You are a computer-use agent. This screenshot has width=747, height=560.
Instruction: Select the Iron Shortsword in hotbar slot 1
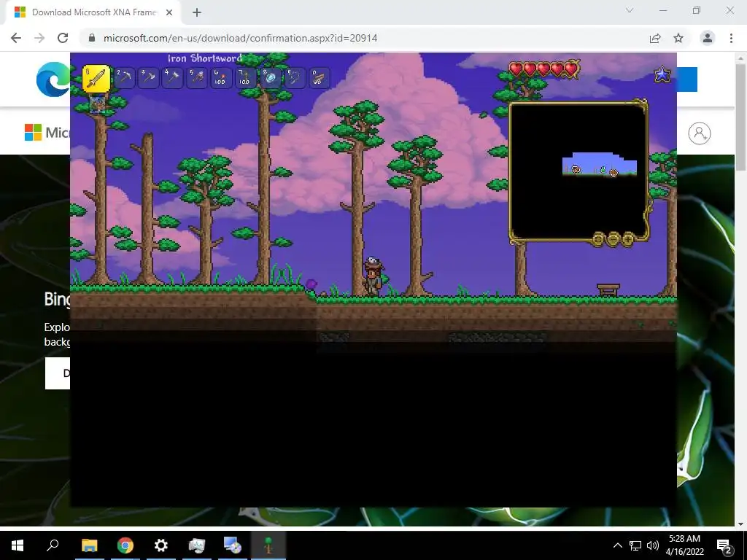tap(96, 77)
